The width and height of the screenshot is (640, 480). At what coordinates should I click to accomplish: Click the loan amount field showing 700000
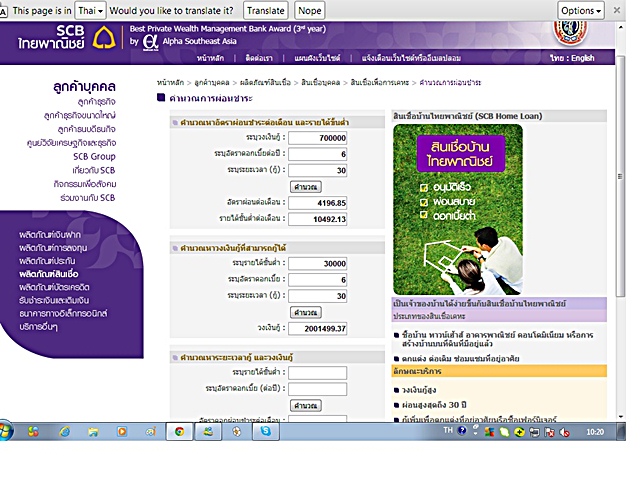pyautogui.click(x=318, y=138)
